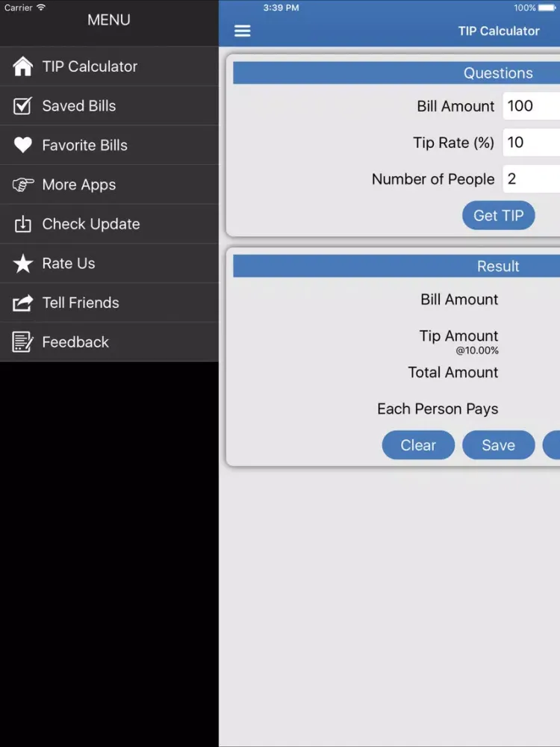Focus the Bill Amount input field
Viewport: 560px width, 747px height.
[x=532, y=106]
